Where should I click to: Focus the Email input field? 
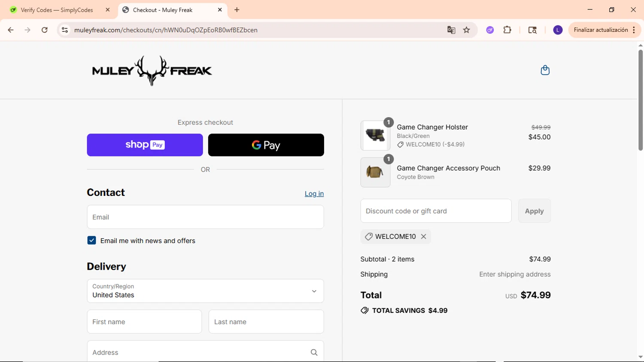click(x=205, y=217)
